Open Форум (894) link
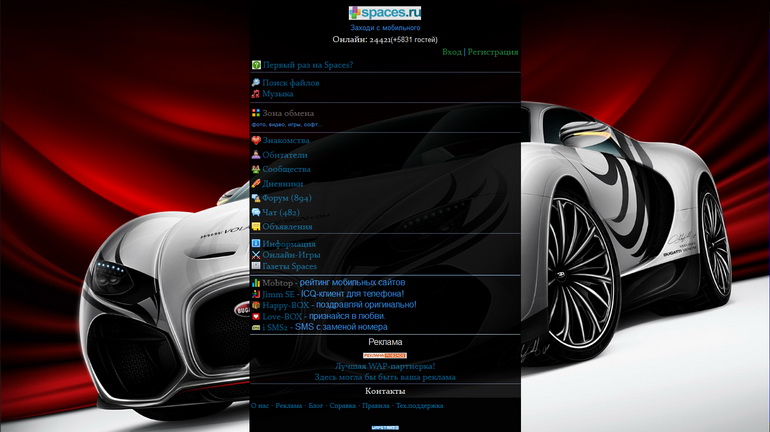The height and width of the screenshot is (432, 770). tap(287, 198)
